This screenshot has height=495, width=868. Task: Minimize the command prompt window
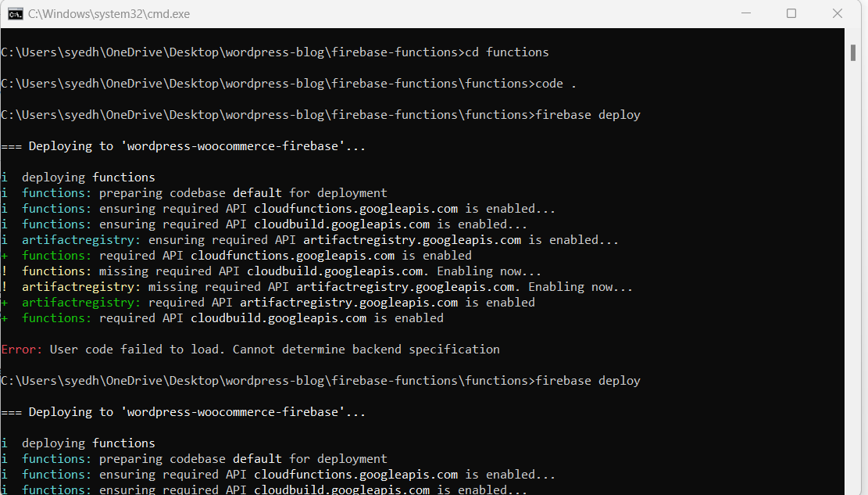click(746, 13)
